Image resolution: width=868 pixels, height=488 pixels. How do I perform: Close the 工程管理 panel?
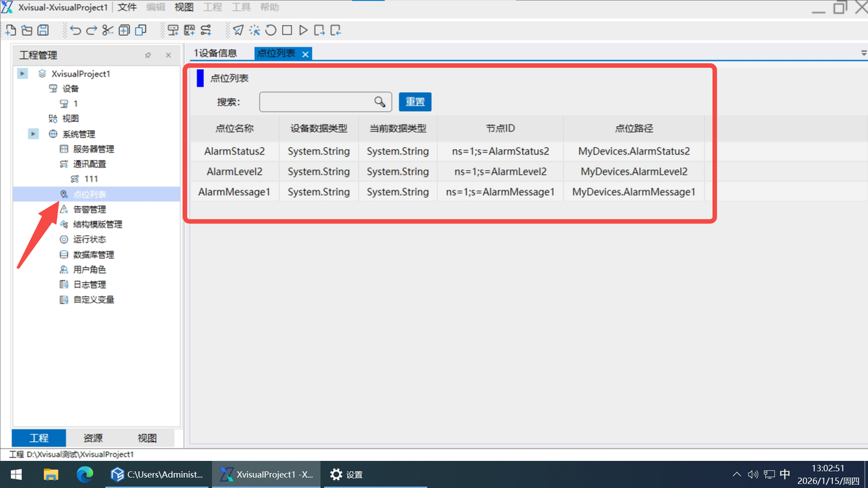point(168,56)
